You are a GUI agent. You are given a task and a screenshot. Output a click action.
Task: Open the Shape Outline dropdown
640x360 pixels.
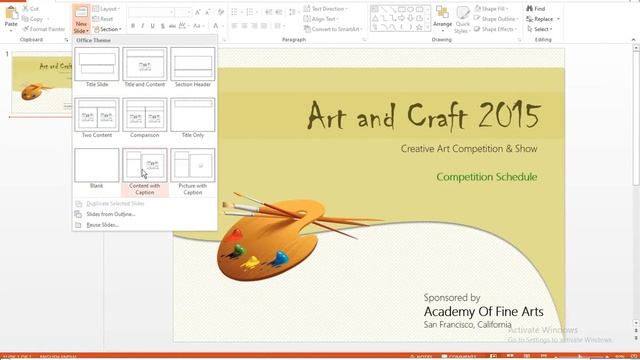(496, 19)
